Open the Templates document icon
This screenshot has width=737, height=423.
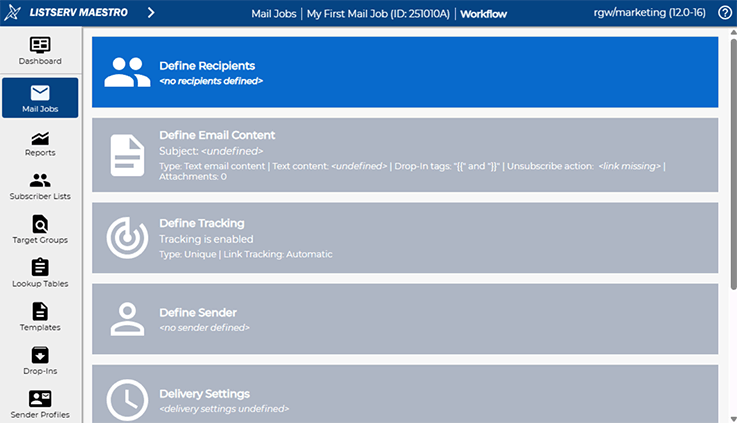coord(40,312)
